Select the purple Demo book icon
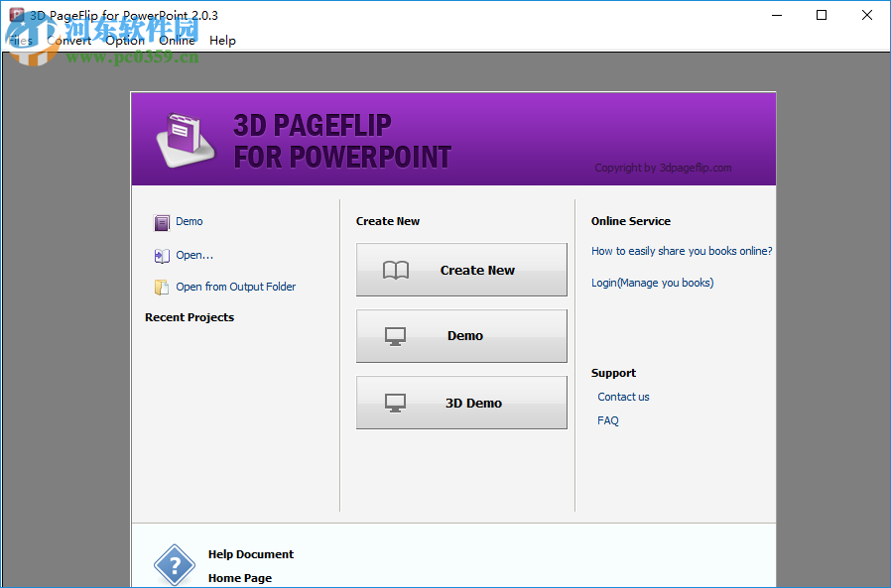 point(162,221)
